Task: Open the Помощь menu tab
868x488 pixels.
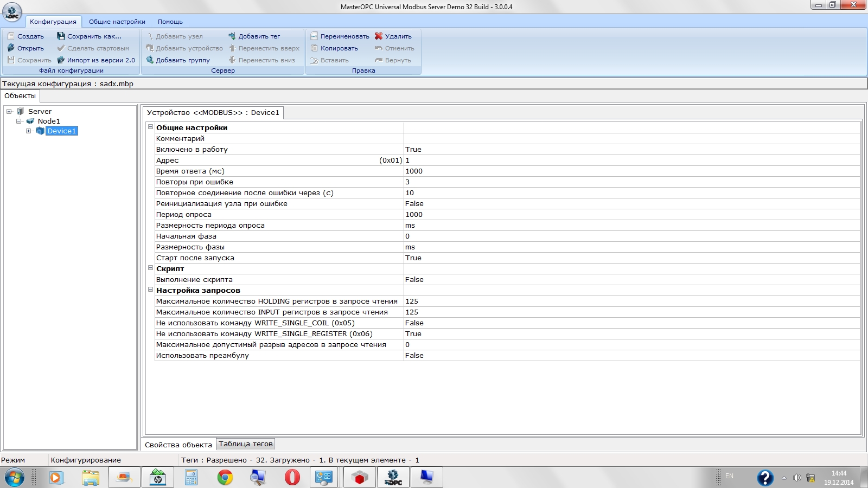Action: (x=170, y=22)
